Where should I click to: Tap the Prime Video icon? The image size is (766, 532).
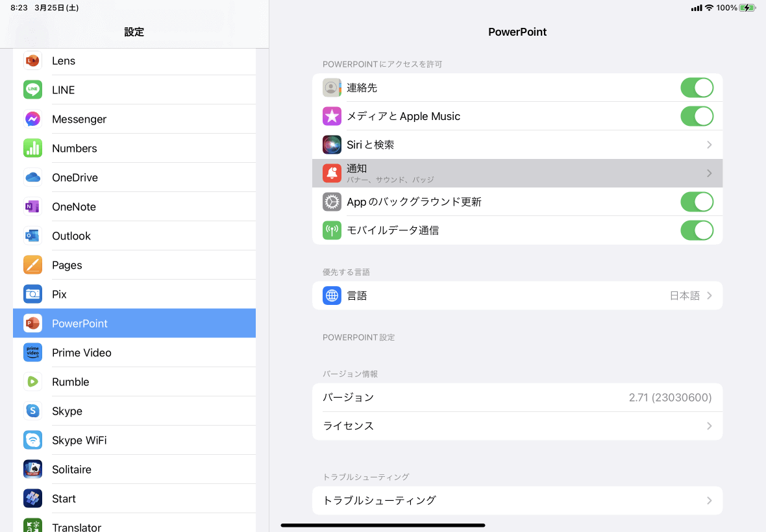click(x=32, y=352)
